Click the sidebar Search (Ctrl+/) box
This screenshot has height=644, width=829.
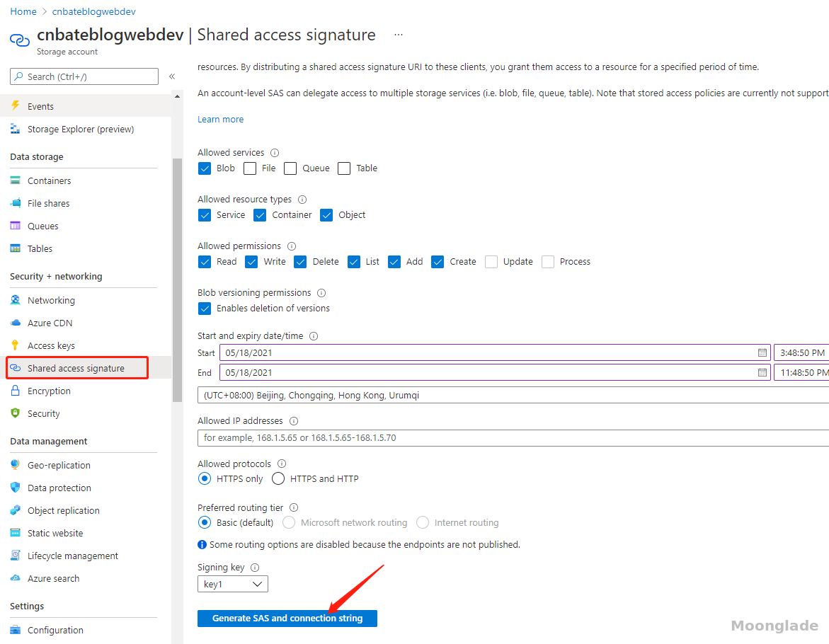click(84, 76)
